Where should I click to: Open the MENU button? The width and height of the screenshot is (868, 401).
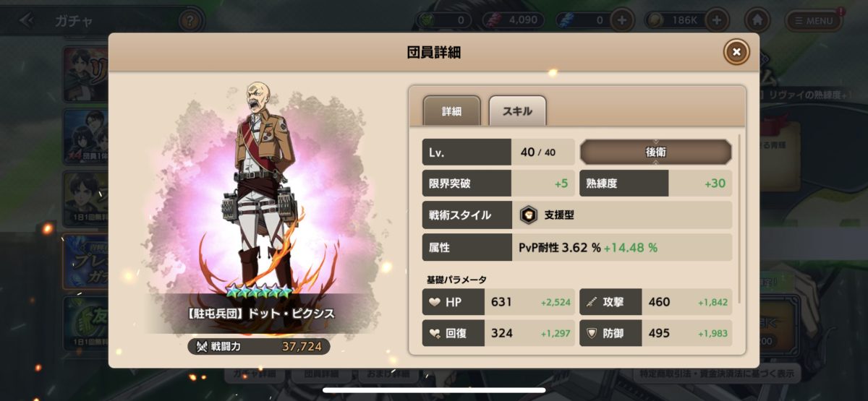814,20
